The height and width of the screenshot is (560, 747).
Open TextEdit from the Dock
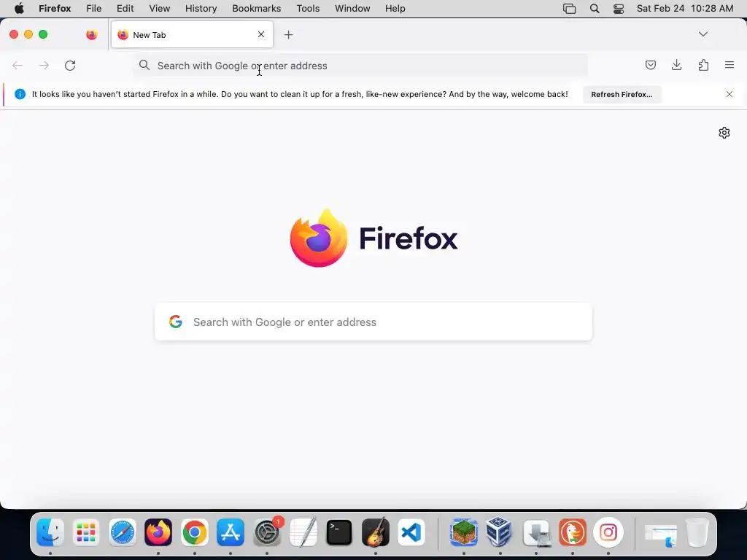tap(303, 532)
